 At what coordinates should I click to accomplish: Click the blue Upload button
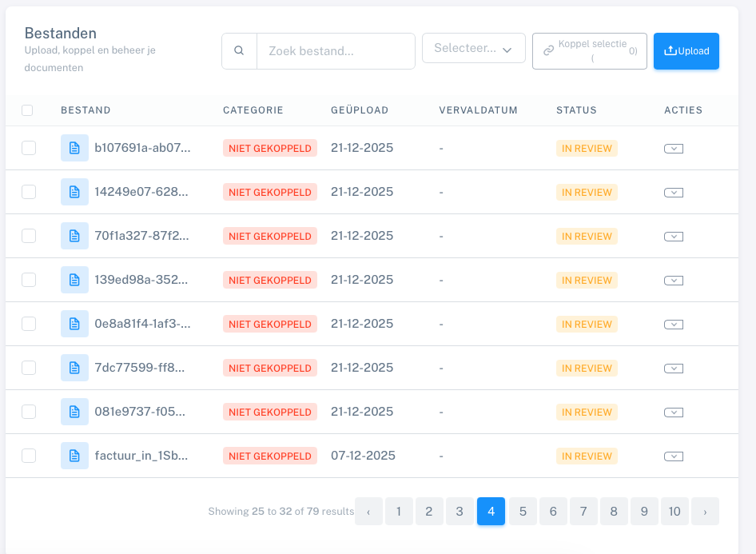[x=686, y=51]
